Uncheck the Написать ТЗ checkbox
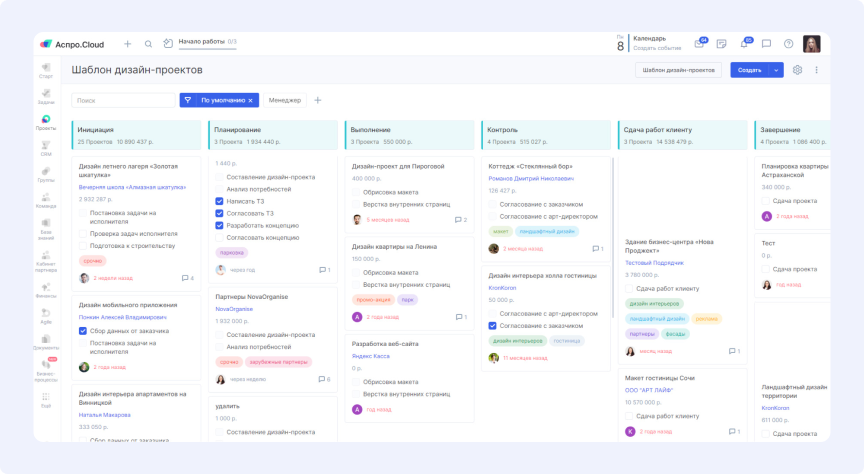This screenshot has height=474, width=864. 220,201
